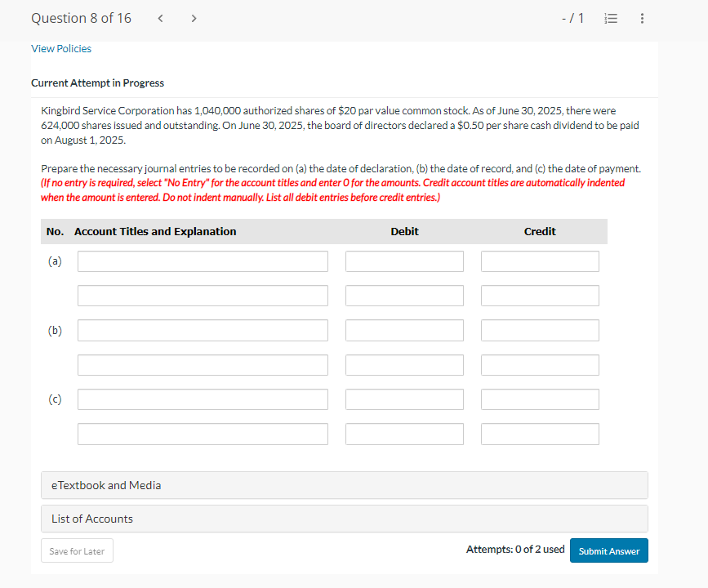Click the '(a)' entry label
This screenshot has height=588, width=708.
[55, 261]
